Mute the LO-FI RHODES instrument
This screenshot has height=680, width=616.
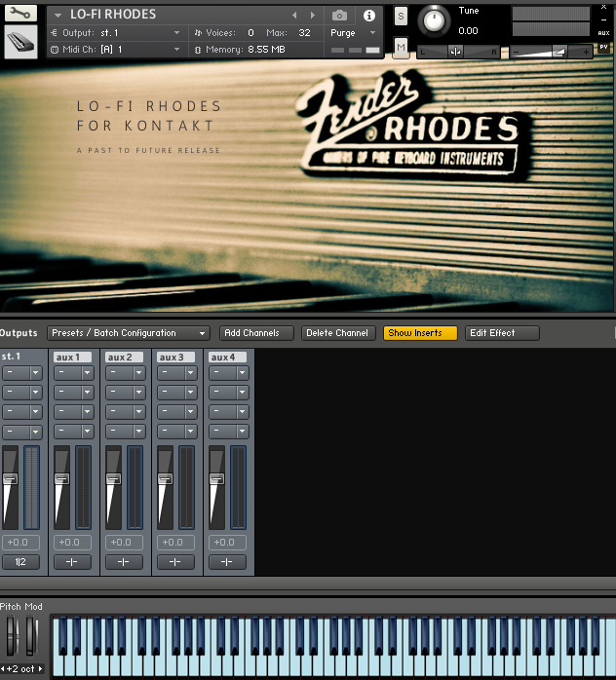[401, 47]
